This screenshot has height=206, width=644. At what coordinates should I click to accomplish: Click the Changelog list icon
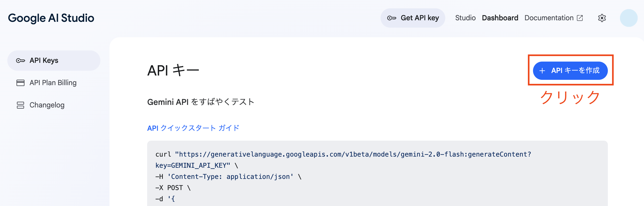(x=20, y=105)
